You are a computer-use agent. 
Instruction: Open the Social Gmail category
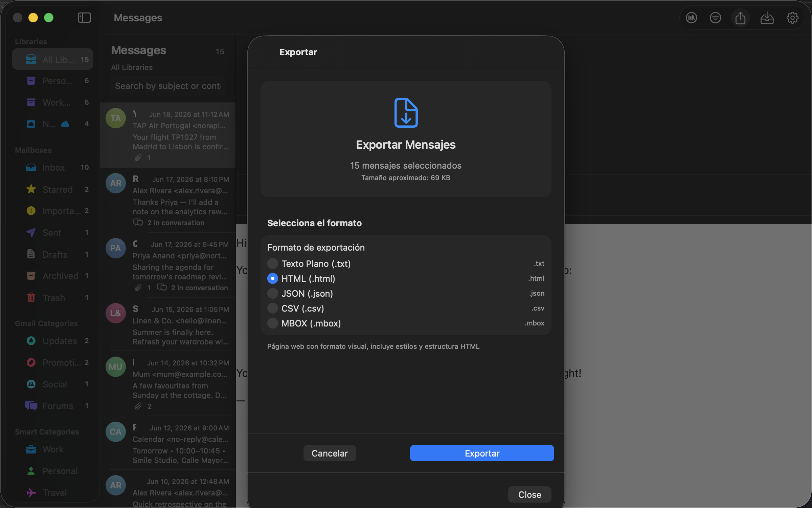[x=53, y=384]
